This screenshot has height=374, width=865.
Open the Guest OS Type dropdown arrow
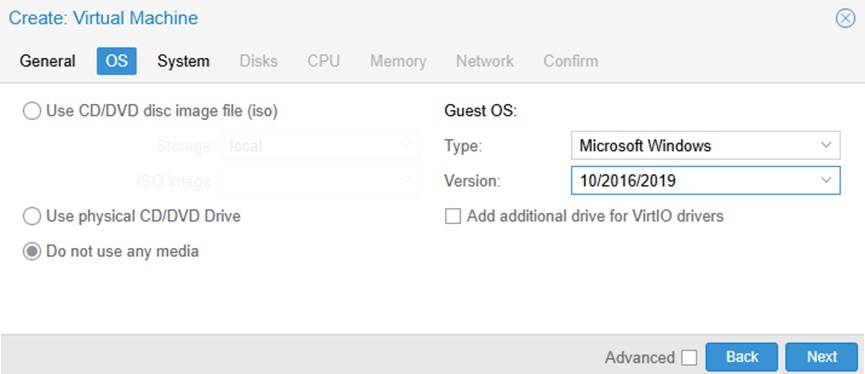[x=826, y=146]
